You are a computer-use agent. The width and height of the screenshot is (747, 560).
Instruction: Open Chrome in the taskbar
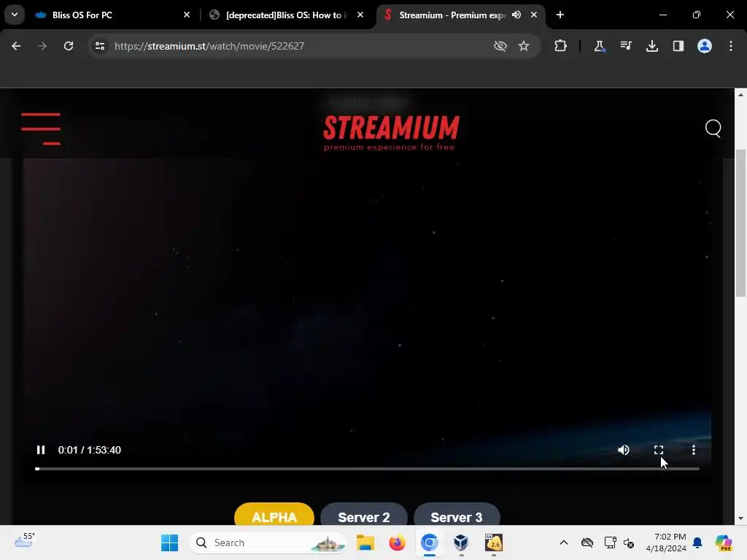(x=429, y=542)
